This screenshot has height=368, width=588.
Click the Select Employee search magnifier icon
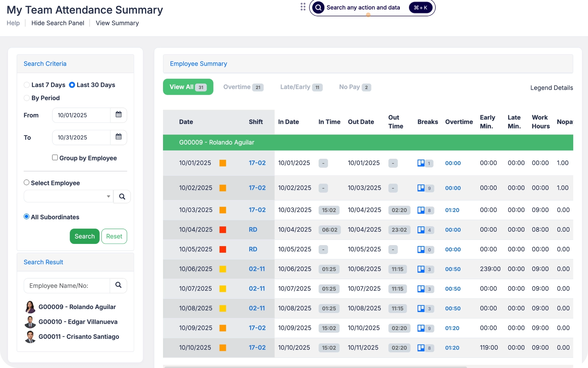[122, 197]
